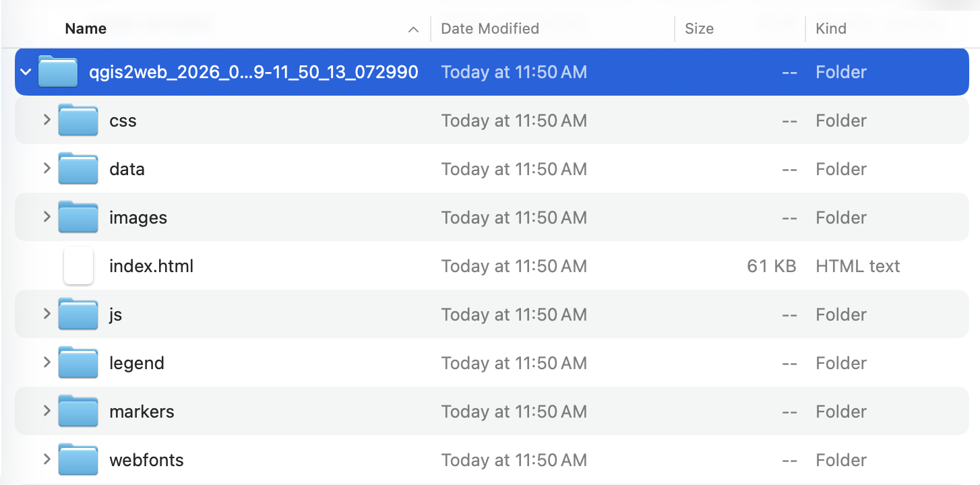Sort list by Kind column
This screenshot has height=485, width=980.
[x=831, y=28]
